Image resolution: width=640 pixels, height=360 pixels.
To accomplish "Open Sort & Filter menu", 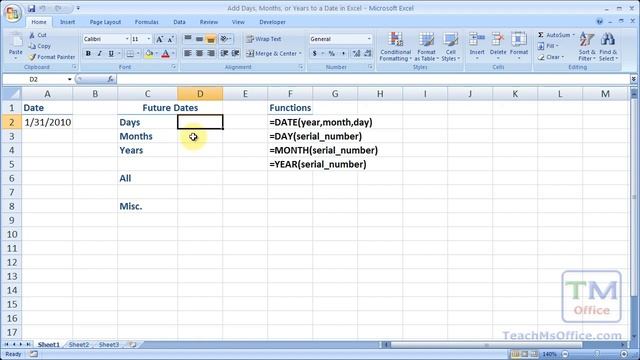I will [x=587, y=47].
